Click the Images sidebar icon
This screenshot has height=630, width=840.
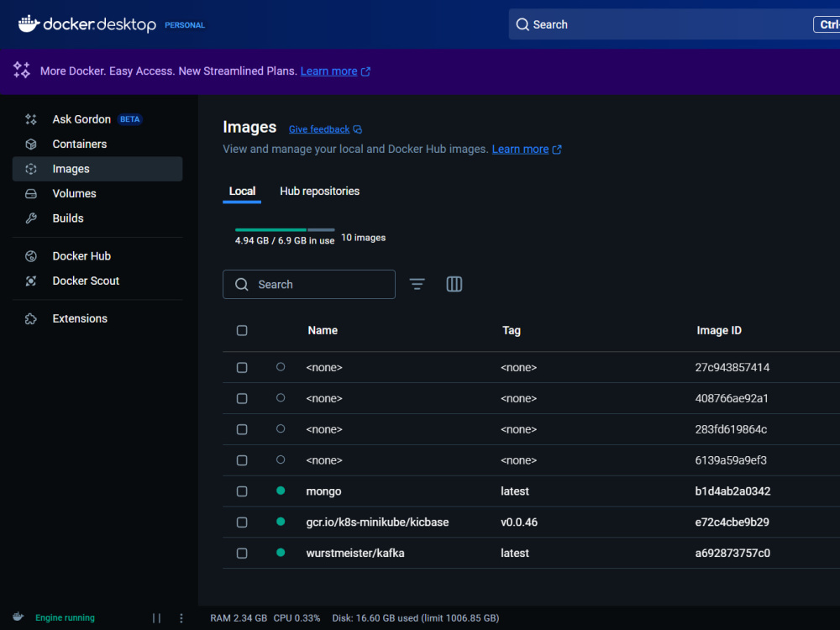(x=31, y=169)
